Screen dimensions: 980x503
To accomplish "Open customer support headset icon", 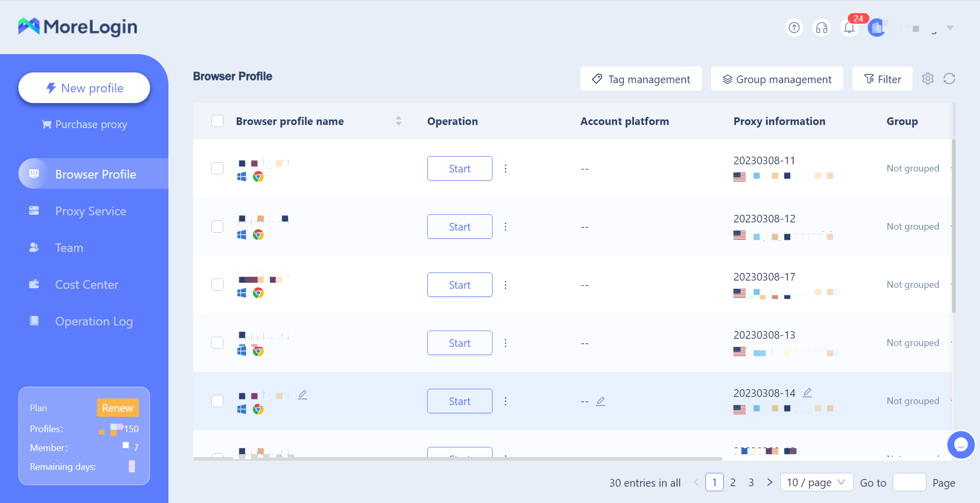I will [822, 28].
